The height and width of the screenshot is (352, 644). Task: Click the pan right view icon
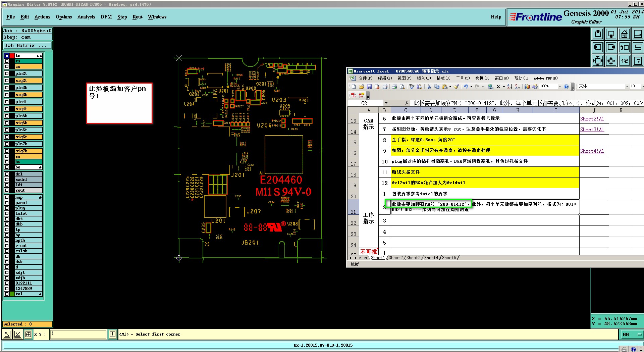tap(611, 47)
